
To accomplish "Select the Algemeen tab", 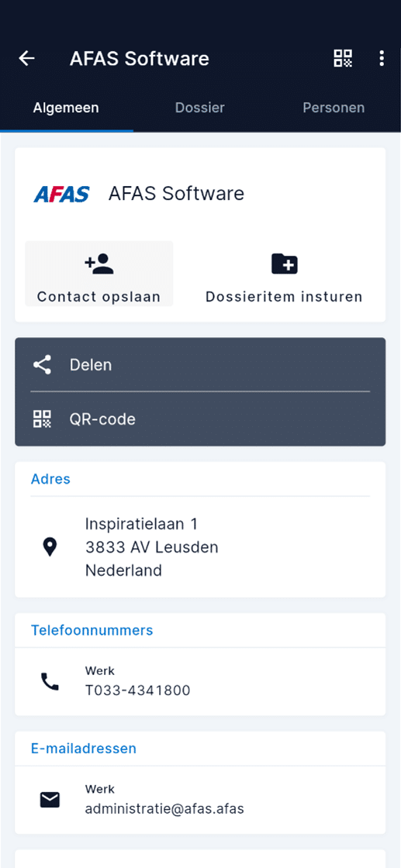I will 66,108.
